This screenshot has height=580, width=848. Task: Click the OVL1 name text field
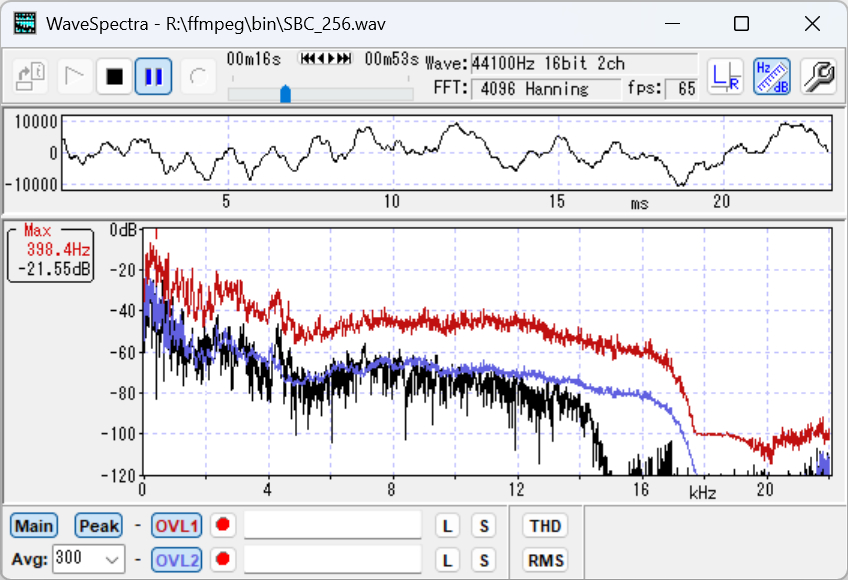click(333, 525)
